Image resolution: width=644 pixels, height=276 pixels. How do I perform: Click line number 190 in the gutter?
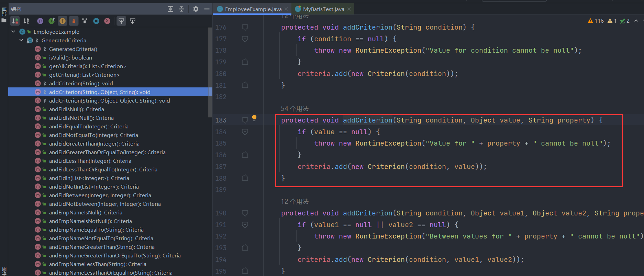click(221, 213)
